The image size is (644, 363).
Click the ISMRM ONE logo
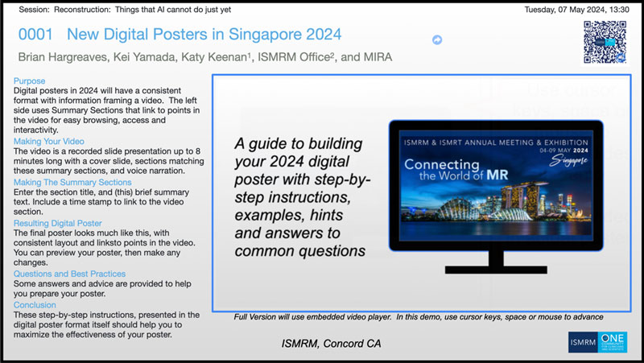click(x=597, y=341)
